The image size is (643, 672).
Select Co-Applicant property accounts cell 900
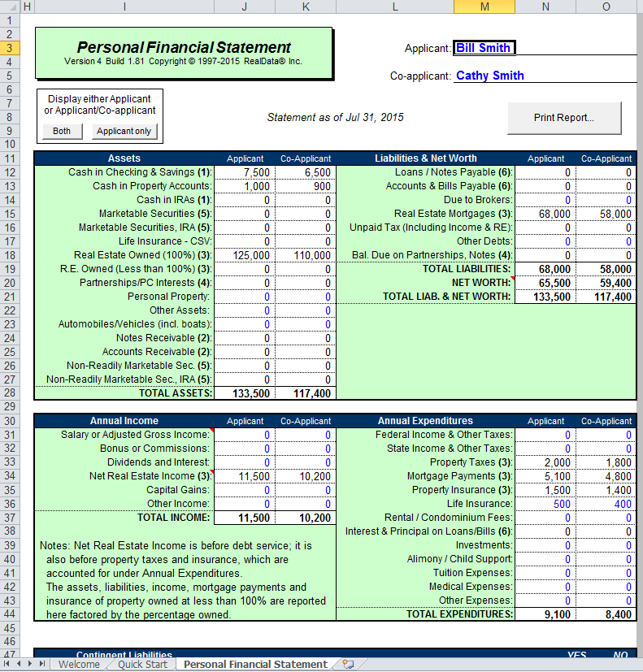click(x=306, y=186)
